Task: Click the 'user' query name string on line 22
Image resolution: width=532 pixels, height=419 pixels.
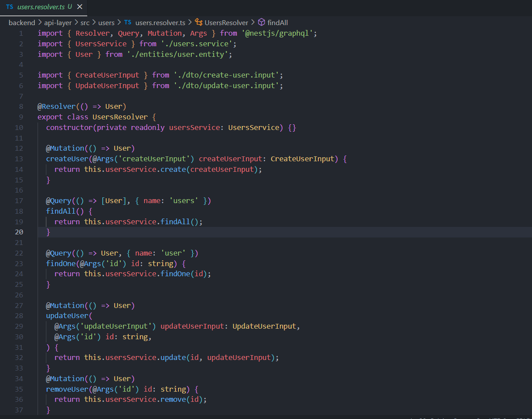Action: point(173,253)
